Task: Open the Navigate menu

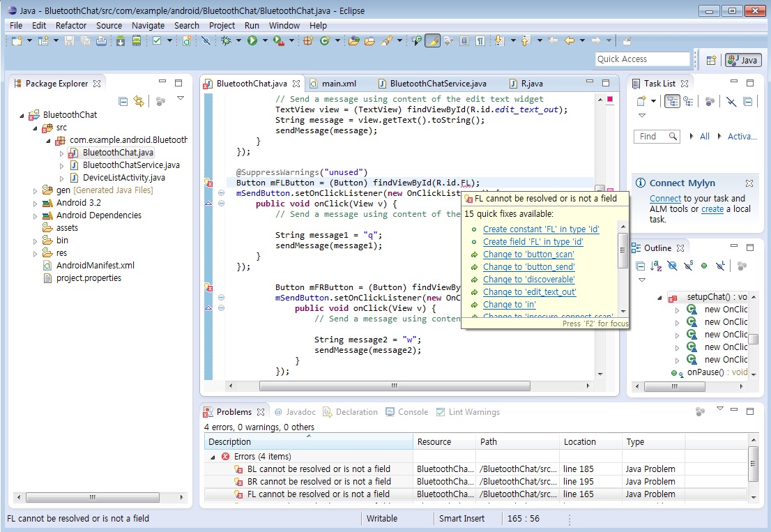Action: pos(148,26)
